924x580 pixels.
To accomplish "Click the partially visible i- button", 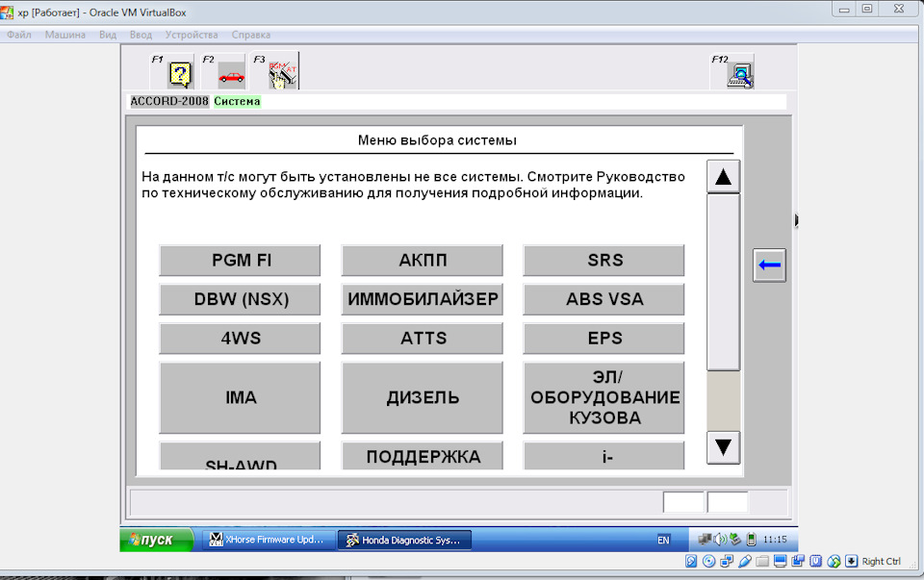I will pyautogui.click(x=604, y=456).
